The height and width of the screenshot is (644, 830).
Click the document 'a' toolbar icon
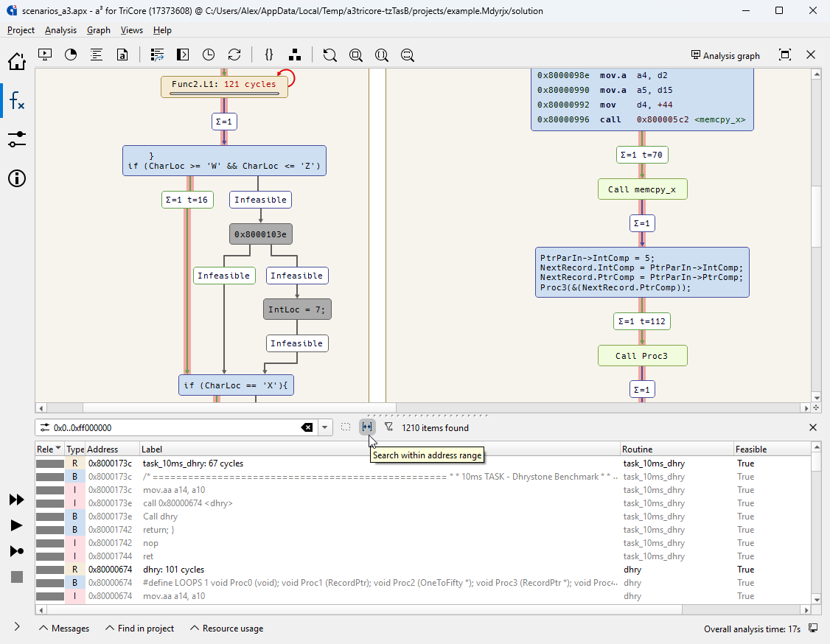(x=122, y=55)
